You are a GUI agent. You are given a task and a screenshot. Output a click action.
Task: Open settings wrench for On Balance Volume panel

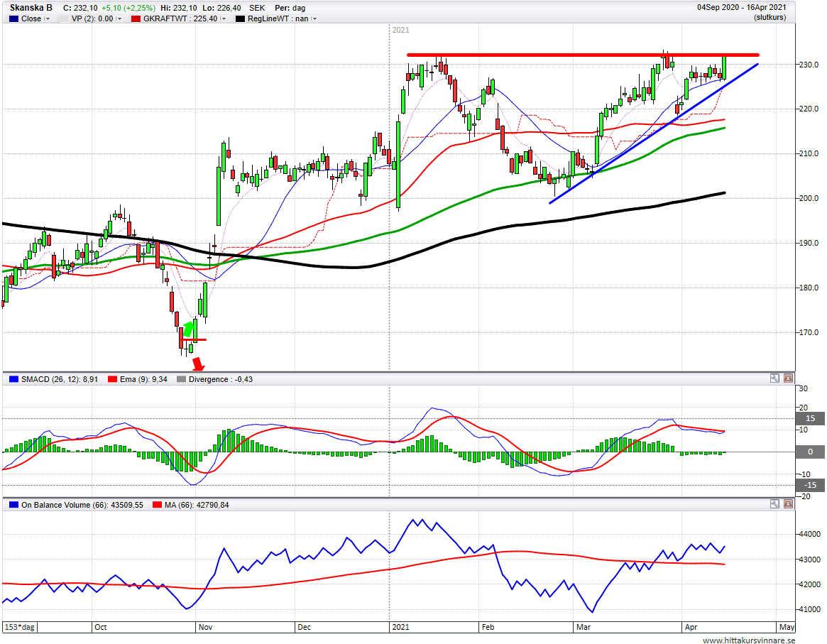(774, 503)
